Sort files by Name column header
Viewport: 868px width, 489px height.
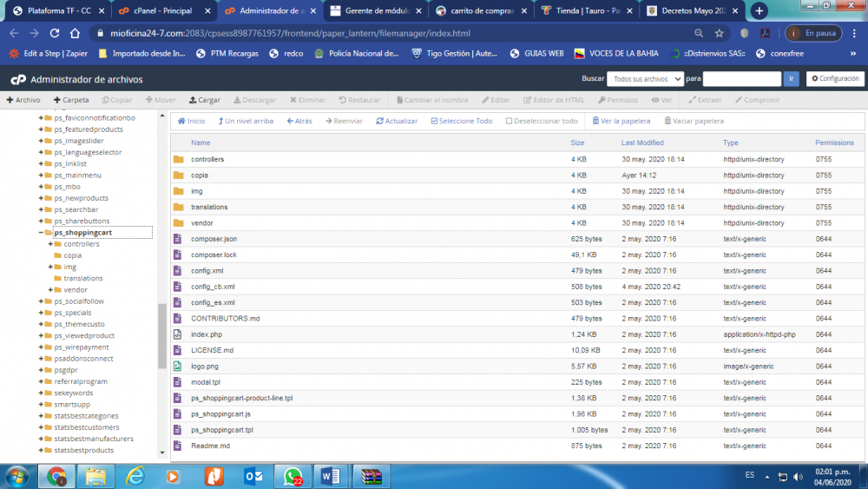(201, 143)
